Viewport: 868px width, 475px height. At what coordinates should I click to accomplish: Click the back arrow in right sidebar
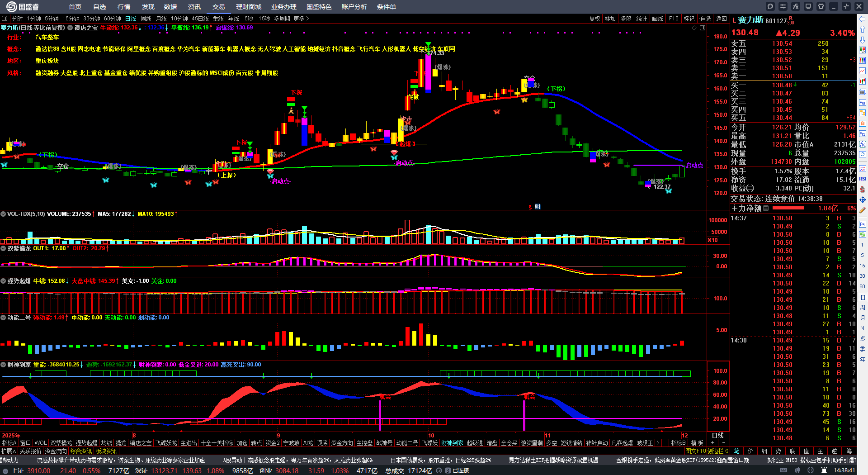click(863, 19)
